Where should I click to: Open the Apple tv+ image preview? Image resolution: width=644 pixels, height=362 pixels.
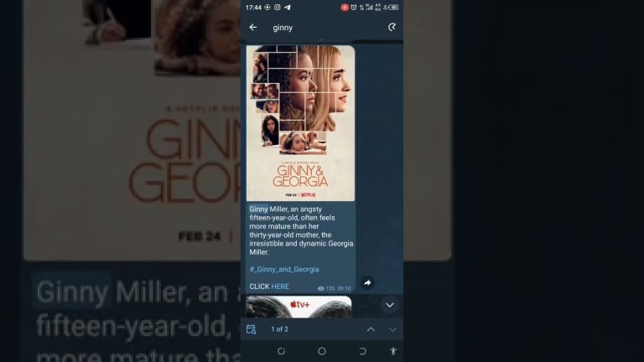pyautogui.click(x=299, y=307)
